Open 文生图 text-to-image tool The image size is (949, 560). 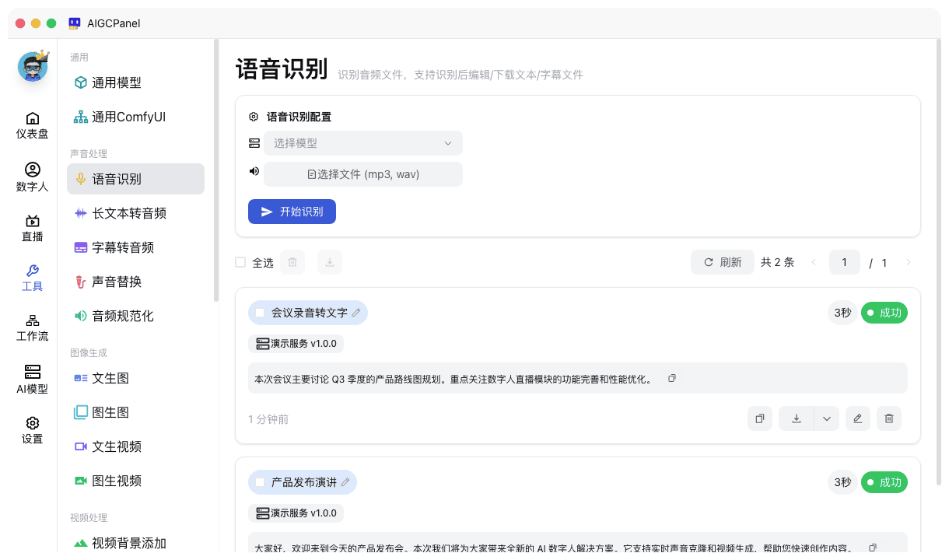[135, 378]
